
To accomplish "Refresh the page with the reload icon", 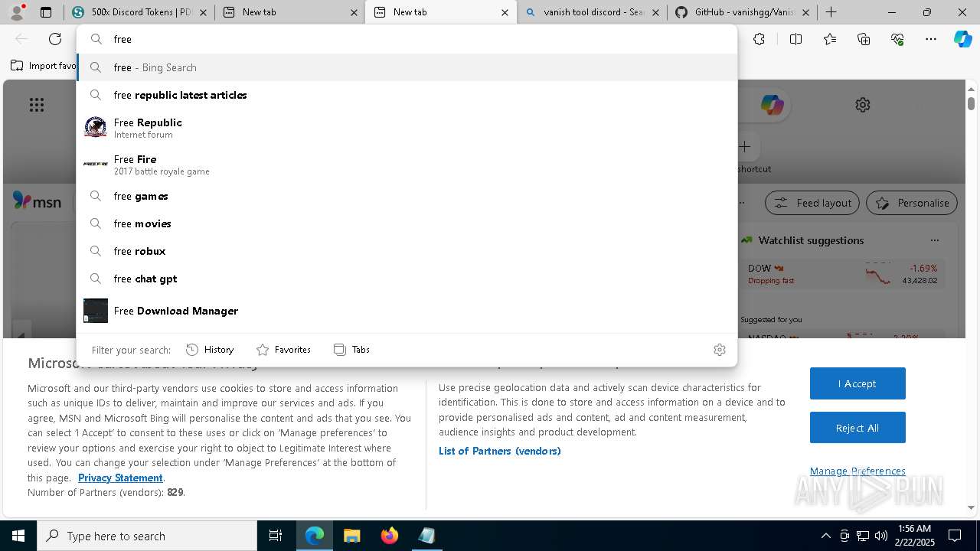I will click(x=55, y=39).
